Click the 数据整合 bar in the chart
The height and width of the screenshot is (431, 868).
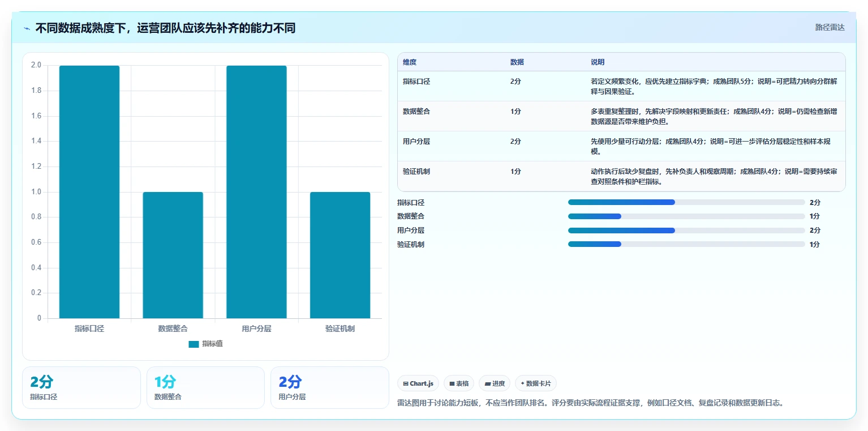[x=173, y=255]
